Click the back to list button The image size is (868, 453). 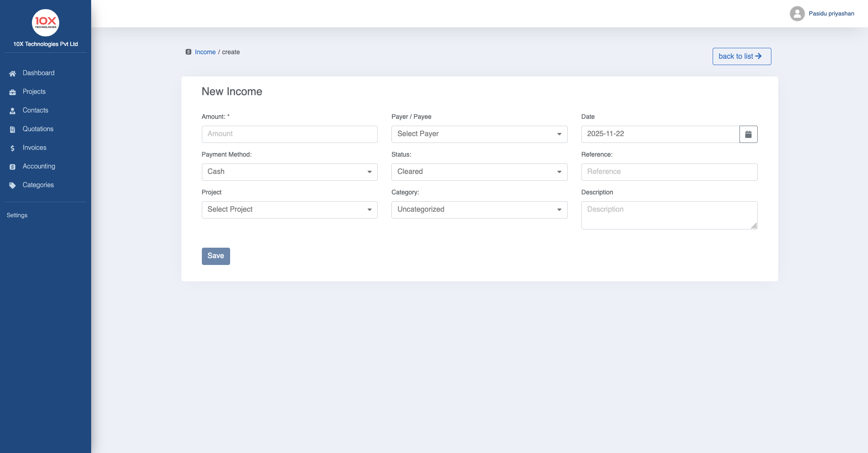(x=741, y=56)
